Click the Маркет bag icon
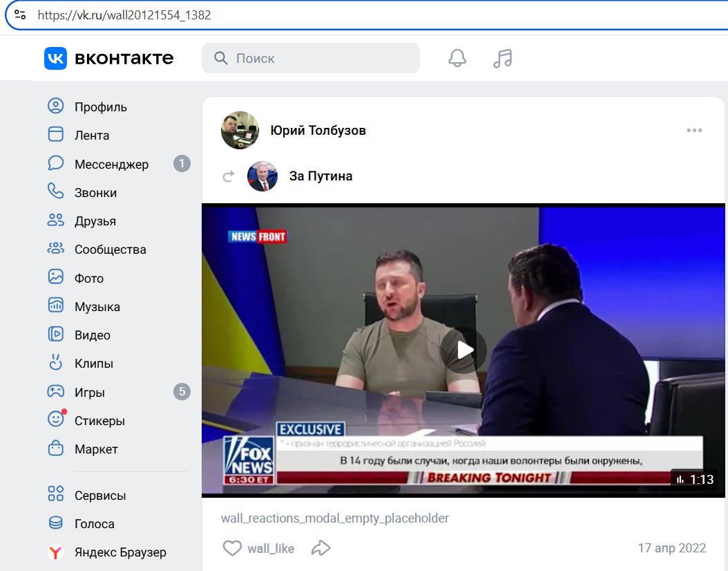This screenshot has width=728, height=571. tap(56, 448)
